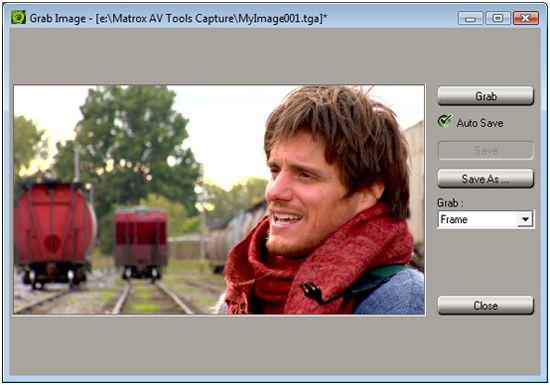550x385 pixels.
Task: Click the lavalier microphone clip in preview
Action: click(x=313, y=292)
